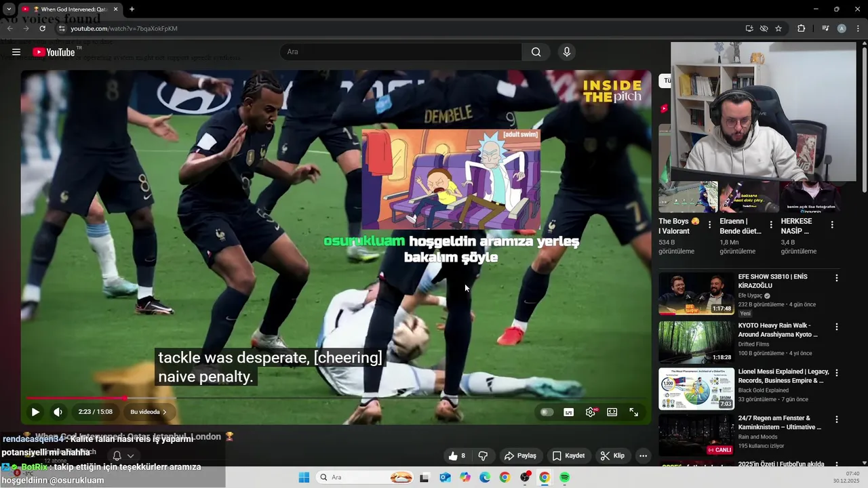Enter fullscreen mode in the player

(634, 412)
